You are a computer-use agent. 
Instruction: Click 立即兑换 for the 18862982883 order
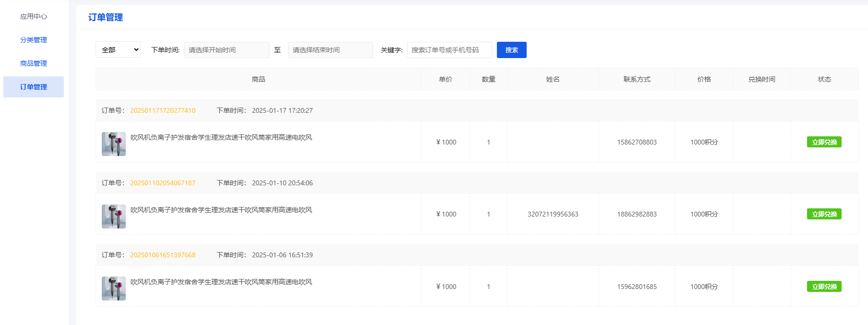point(824,214)
